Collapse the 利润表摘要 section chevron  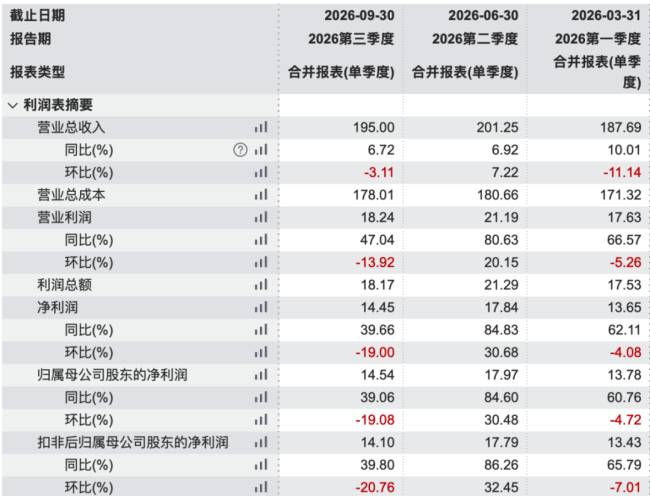pyautogui.click(x=13, y=105)
